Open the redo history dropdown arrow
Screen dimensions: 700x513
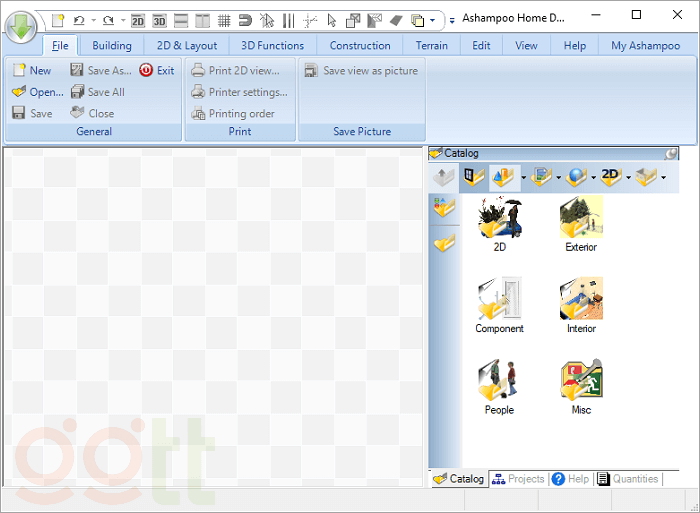click(x=123, y=20)
